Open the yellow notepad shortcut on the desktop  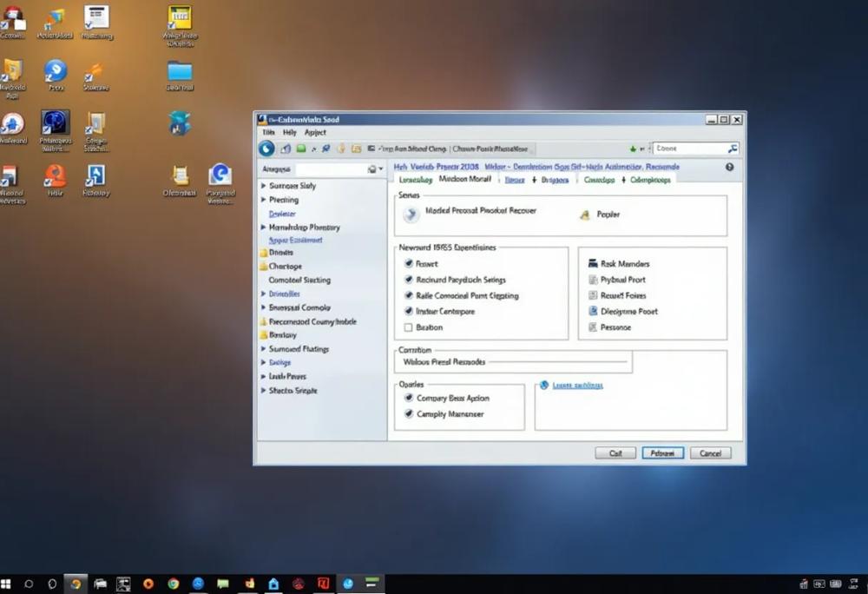[x=180, y=17]
